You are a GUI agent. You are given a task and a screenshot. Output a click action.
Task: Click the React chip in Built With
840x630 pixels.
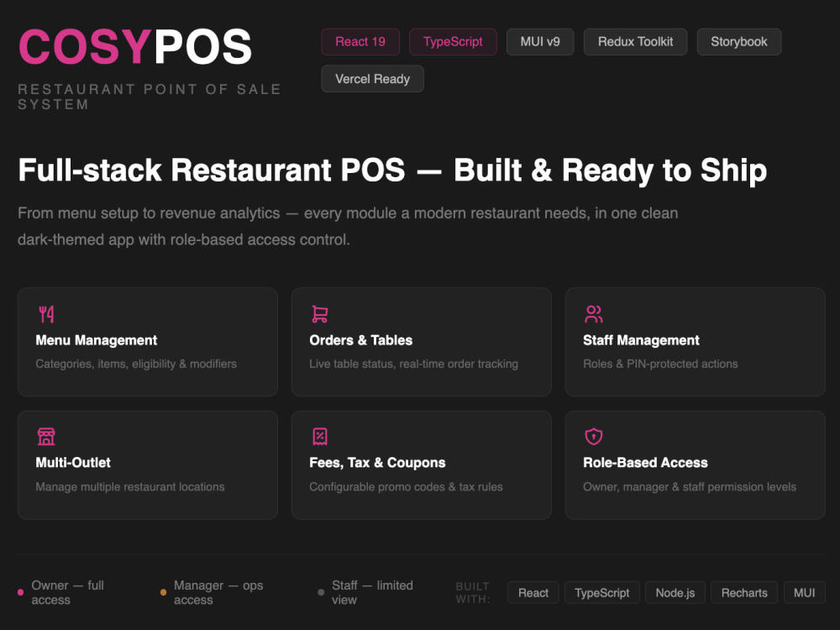click(533, 592)
